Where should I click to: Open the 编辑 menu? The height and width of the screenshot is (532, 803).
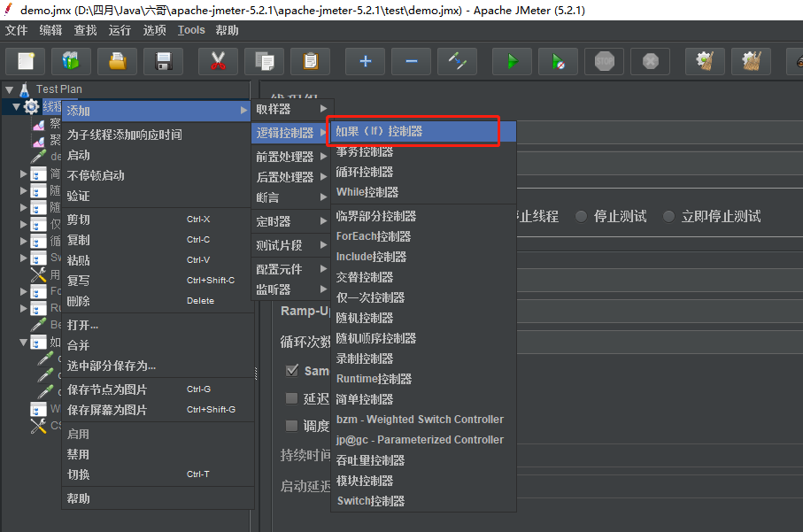50,30
